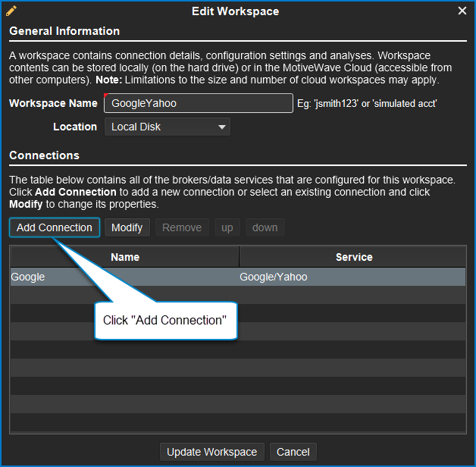Cancel the Edit Workspace dialog
476x467 pixels.
click(293, 452)
